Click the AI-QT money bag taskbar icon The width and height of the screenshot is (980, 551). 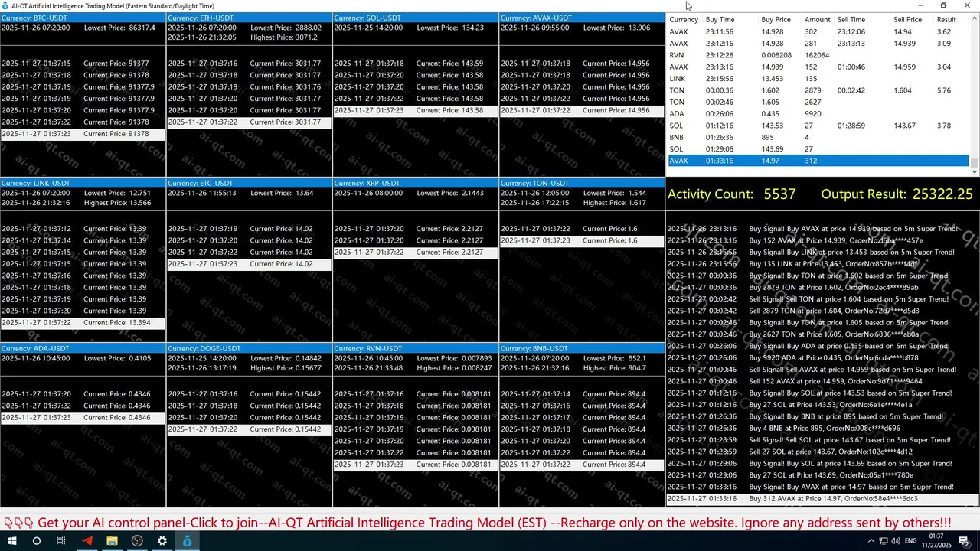188,541
